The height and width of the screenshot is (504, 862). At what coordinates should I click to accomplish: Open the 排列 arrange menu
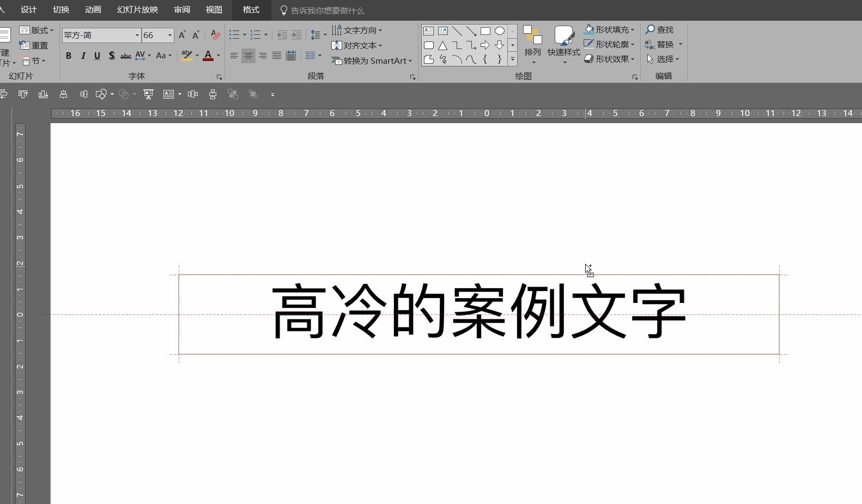tap(532, 44)
